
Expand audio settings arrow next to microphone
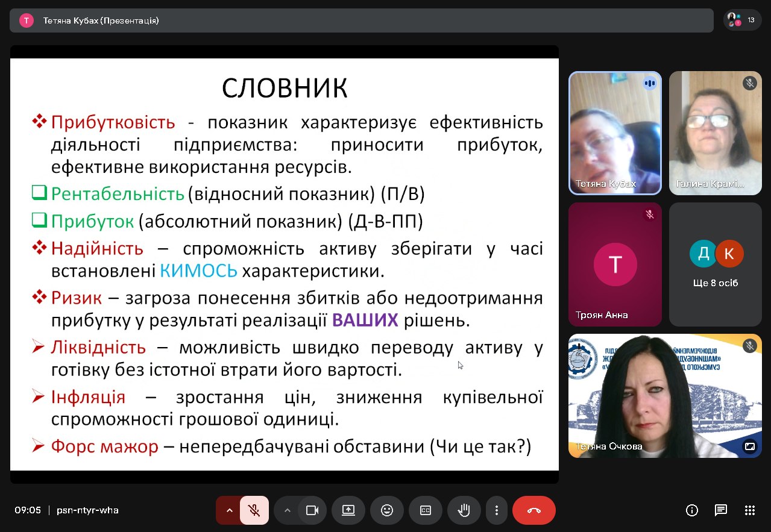click(229, 510)
